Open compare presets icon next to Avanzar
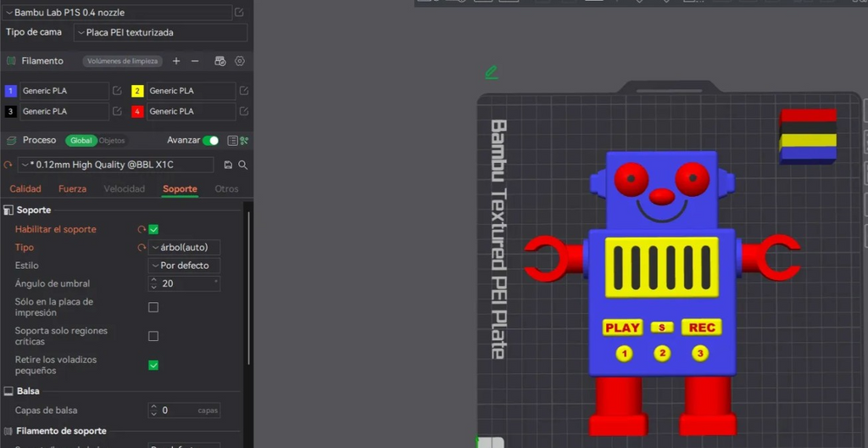This screenshot has height=448, width=868. (x=244, y=141)
